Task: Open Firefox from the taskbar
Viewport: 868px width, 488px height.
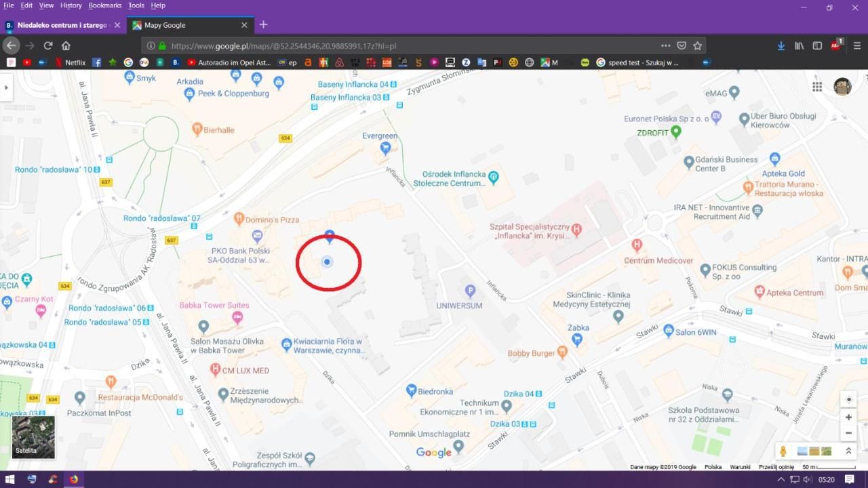Action: coord(74,479)
